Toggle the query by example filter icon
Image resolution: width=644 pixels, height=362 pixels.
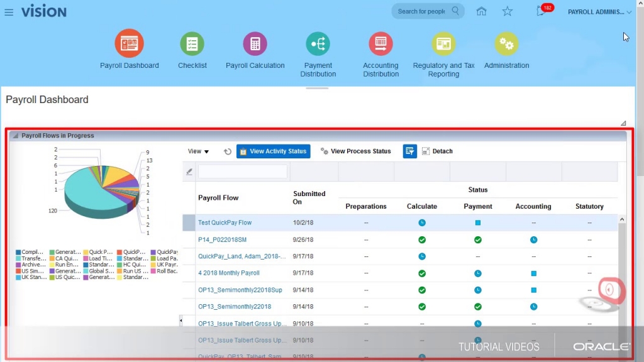coord(409,151)
